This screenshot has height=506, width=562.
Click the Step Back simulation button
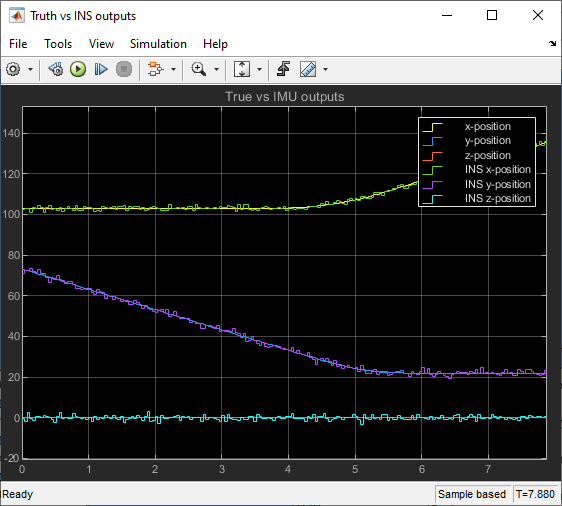point(56,69)
